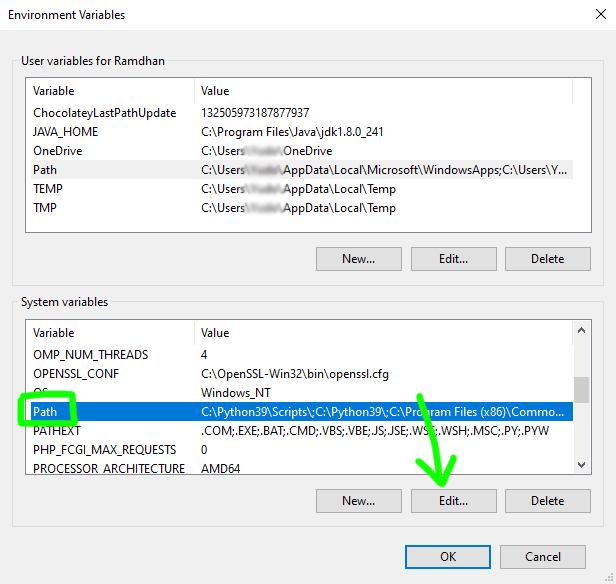The height and width of the screenshot is (584, 616).
Task: Select the OPENSSL_CONF system variable
Action: click(x=77, y=374)
